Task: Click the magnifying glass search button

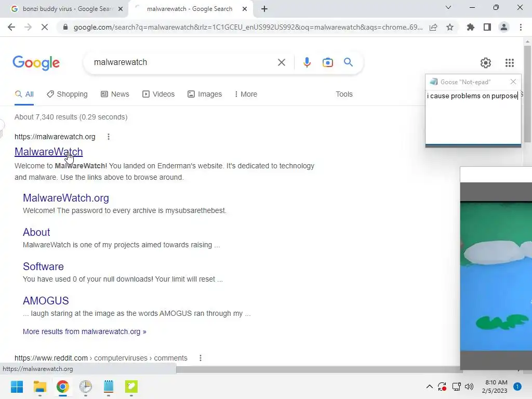Action: 348,62
